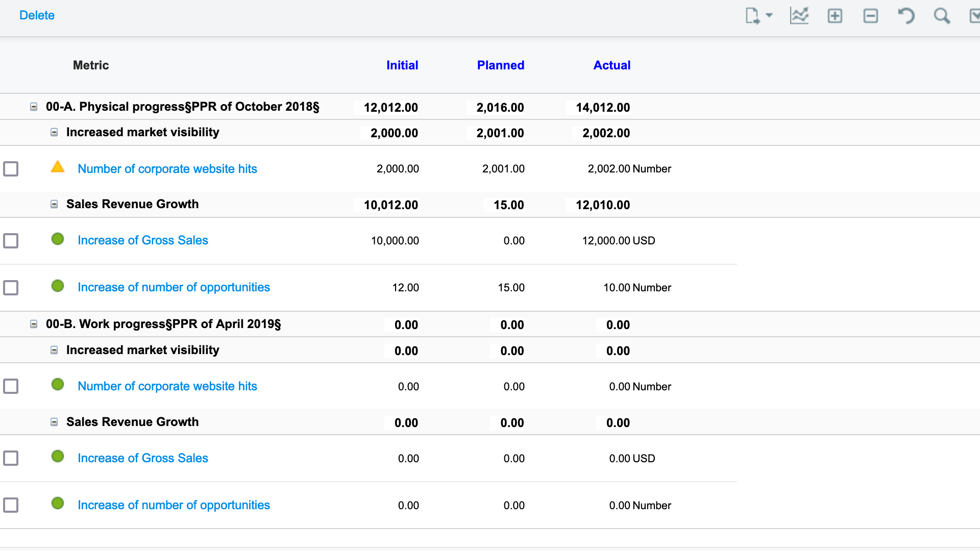Click the undo arrow icon
The width and height of the screenshot is (980, 551).
pyautogui.click(x=906, y=16)
